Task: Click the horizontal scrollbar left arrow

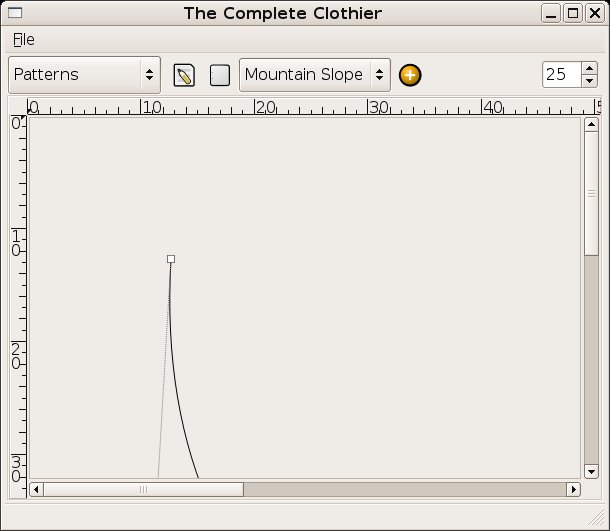Action: [36, 489]
